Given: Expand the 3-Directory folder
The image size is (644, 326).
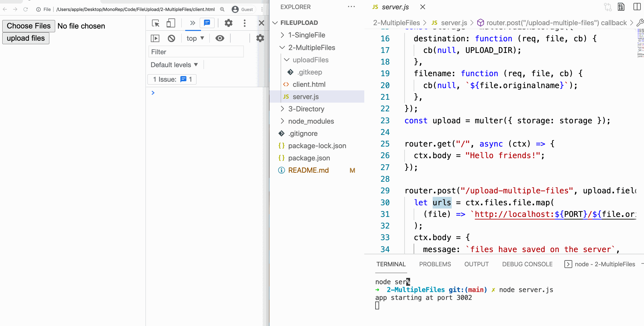Looking at the screenshot, I should pos(317,109).
